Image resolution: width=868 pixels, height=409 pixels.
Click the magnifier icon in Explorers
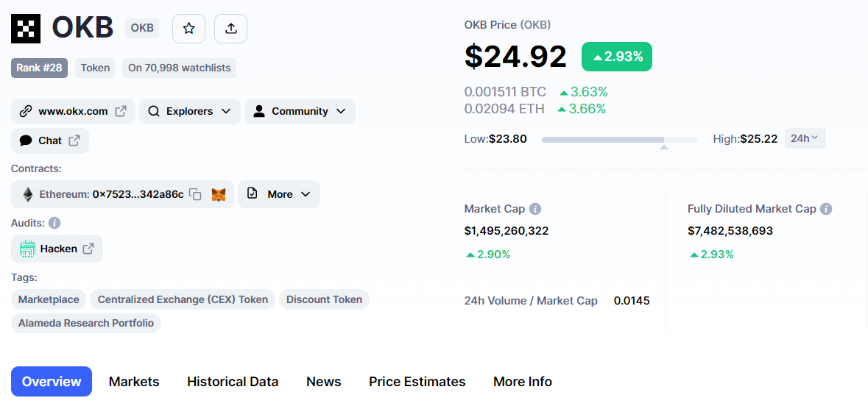point(154,111)
